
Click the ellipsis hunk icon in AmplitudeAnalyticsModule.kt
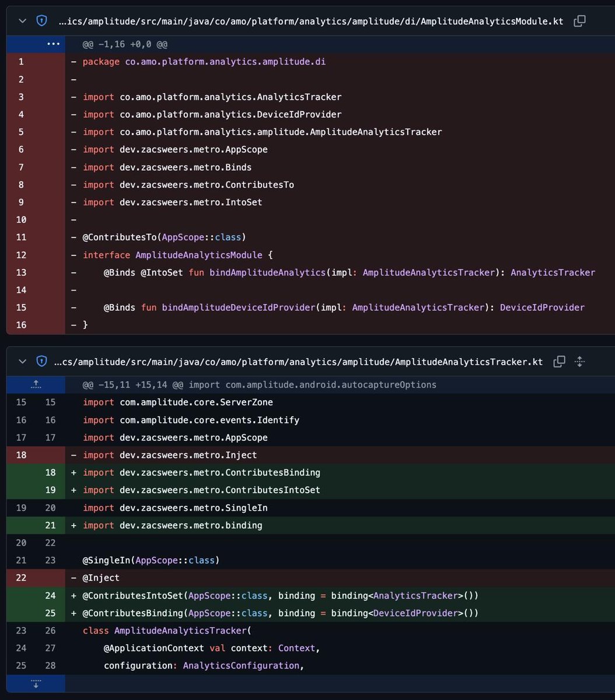(53, 44)
